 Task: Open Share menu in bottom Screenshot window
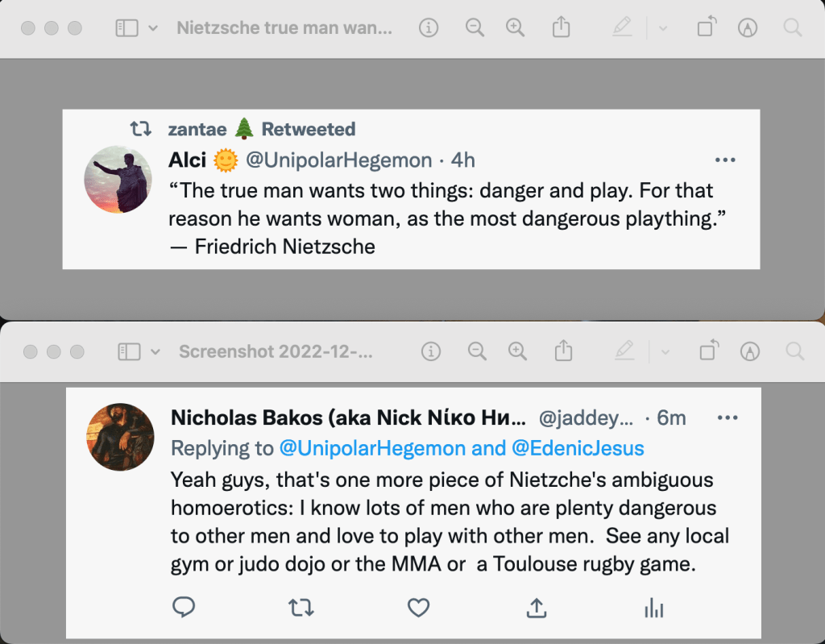[x=564, y=351]
